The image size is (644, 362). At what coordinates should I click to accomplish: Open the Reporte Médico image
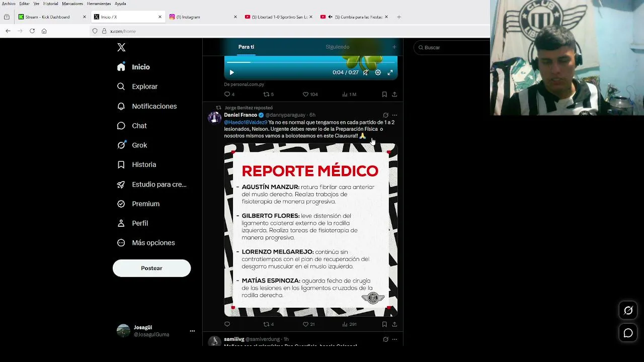coord(311,230)
